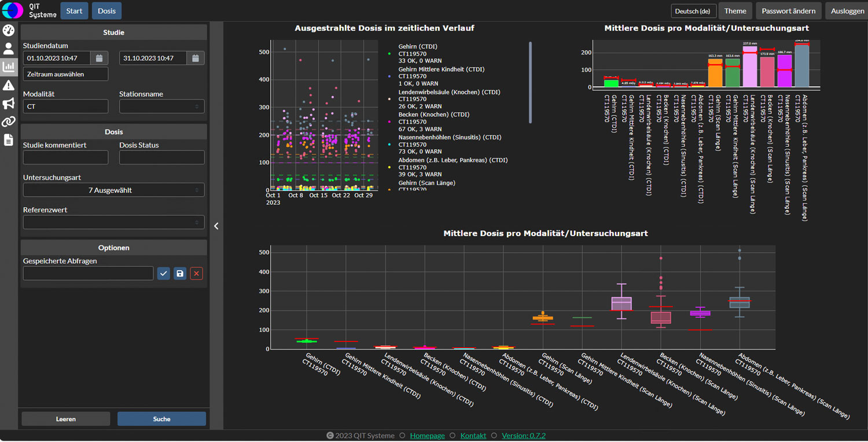Switch to the Start tab

click(74, 10)
